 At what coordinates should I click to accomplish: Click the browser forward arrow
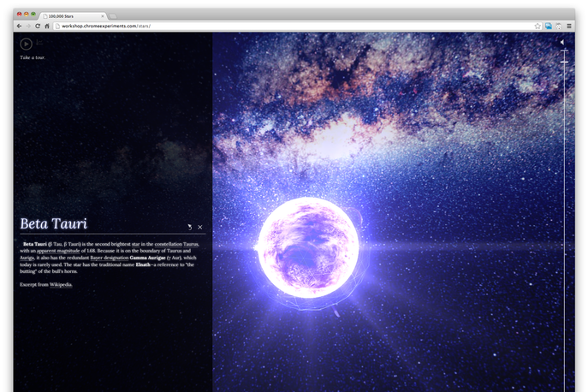point(27,26)
